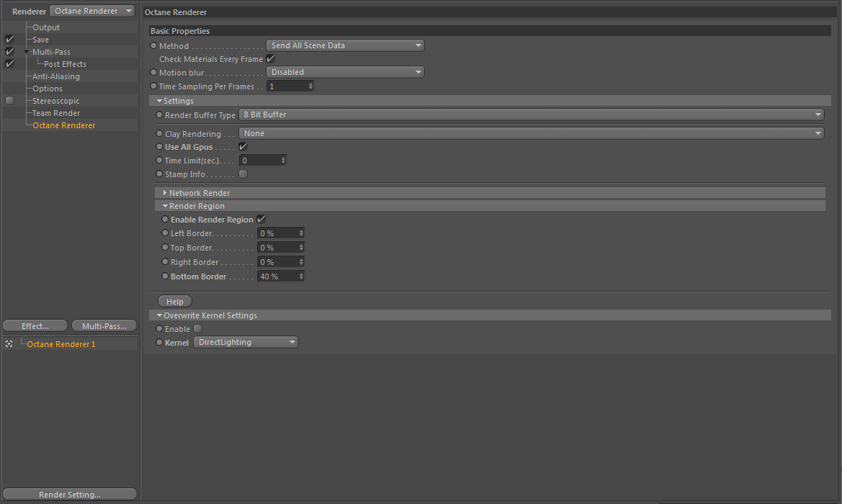Enable the Stamp Info checkbox
The image size is (842, 504).
pos(243,174)
